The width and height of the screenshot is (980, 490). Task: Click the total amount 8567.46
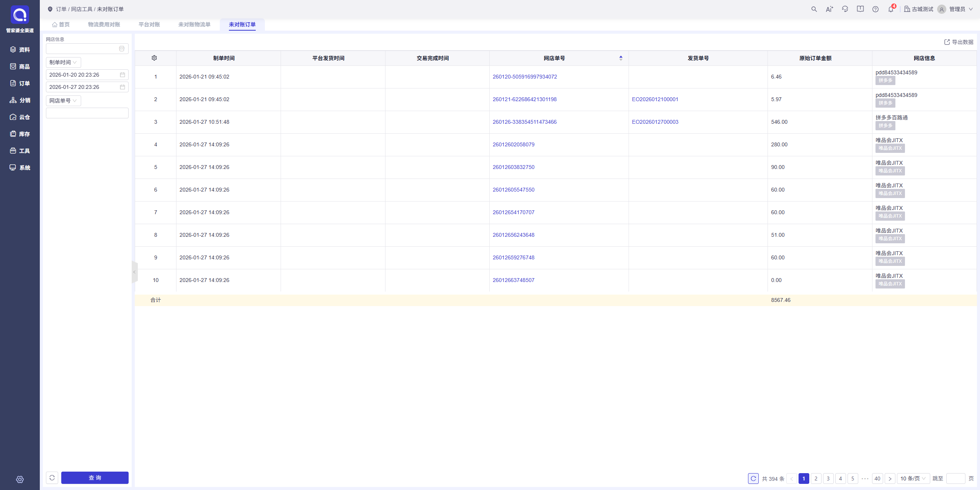[x=781, y=300]
